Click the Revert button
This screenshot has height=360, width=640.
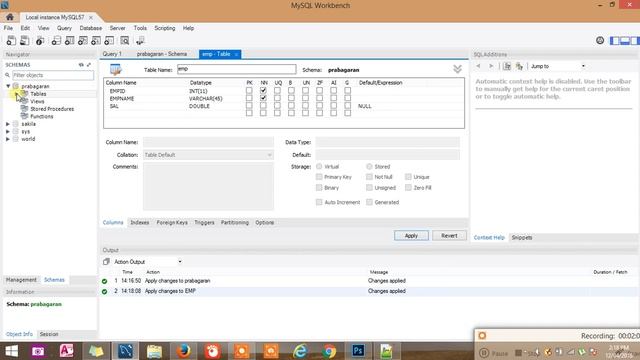pyautogui.click(x=449, y=236)
